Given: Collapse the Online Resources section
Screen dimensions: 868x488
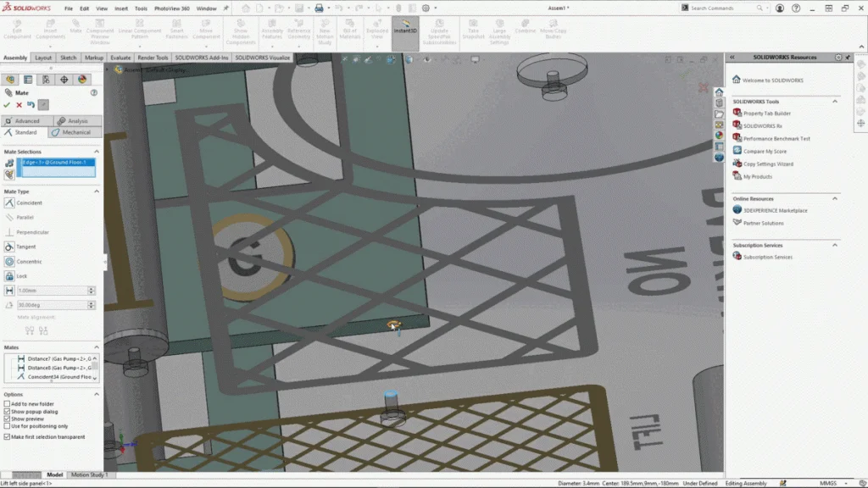Looking at the screenshot, I should coord(835,198).
